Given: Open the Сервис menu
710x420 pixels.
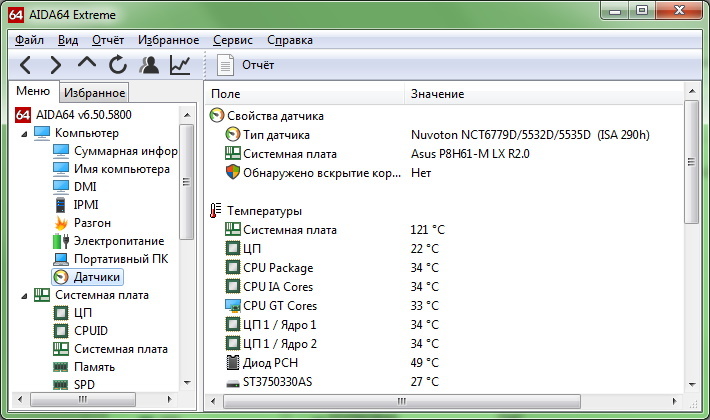Looking at the screenshot, I should coord(233,40).
